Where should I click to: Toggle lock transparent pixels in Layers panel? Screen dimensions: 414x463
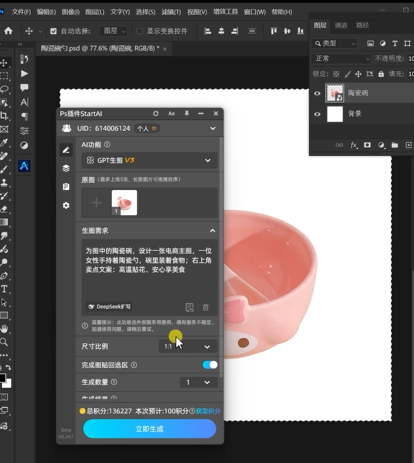(x=336, y=74)
